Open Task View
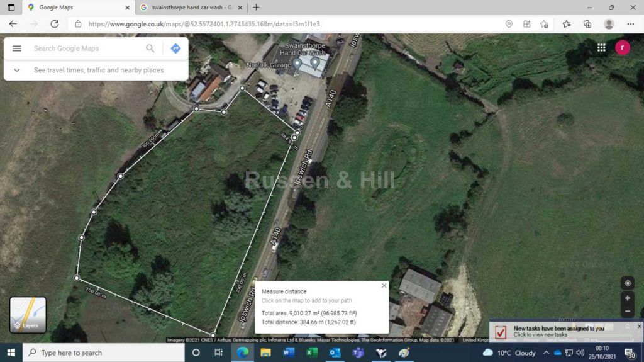Viewport: 644px width, 362px height. (x=218, y=353)
